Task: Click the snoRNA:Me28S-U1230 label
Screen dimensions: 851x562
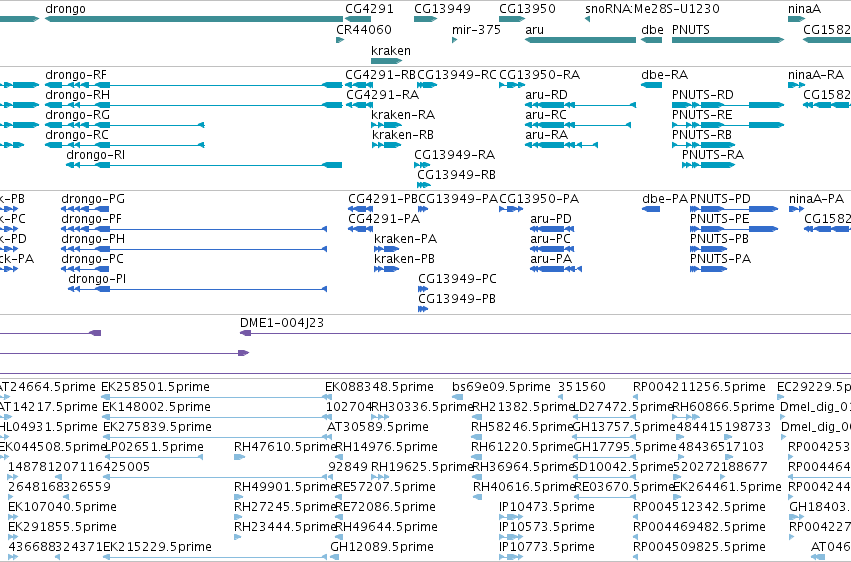Action: 652,9
